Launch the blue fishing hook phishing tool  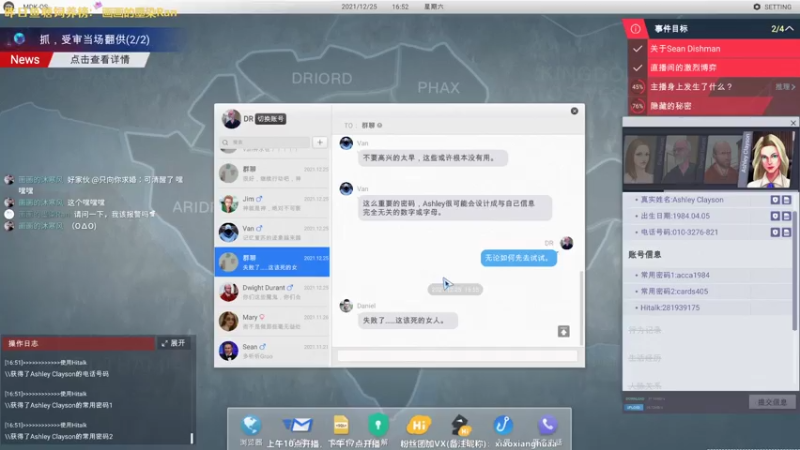pyautogui.click(x=503, y=424)
